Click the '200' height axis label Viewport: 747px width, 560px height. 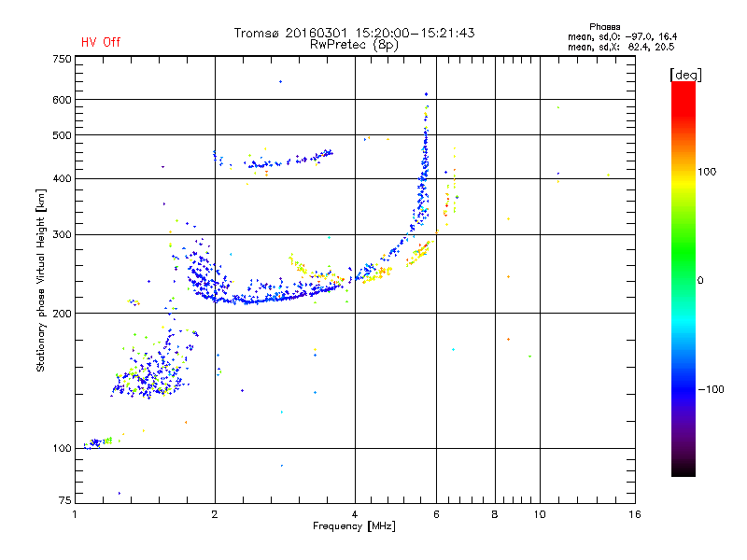coord(62,314)
